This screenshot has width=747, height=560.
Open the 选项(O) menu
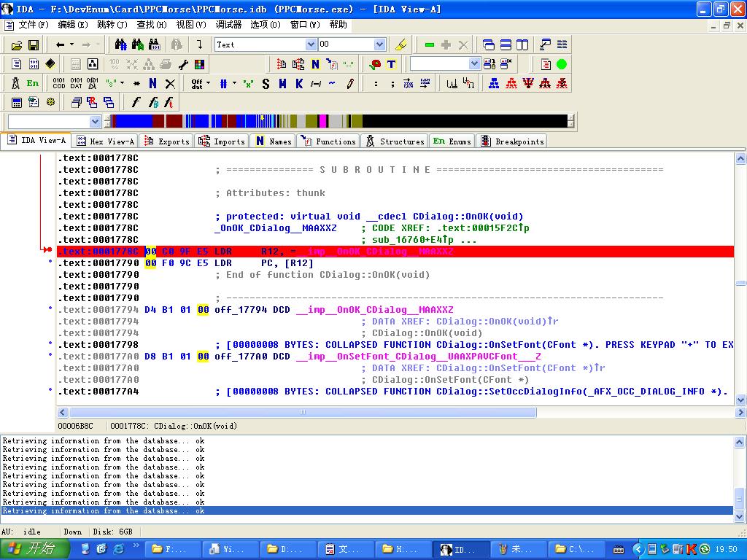click(x=266, y=24)
